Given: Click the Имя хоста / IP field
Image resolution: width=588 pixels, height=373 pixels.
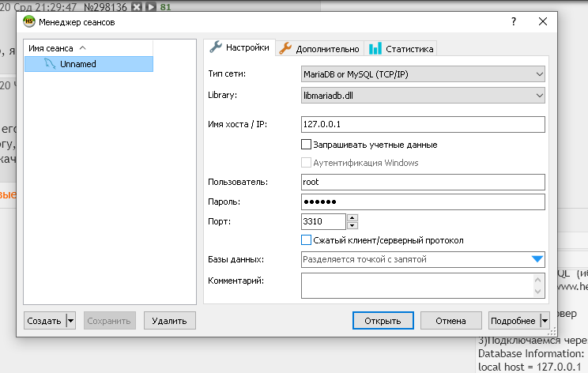Looking at the screenshot, I should tap(423, 124).
